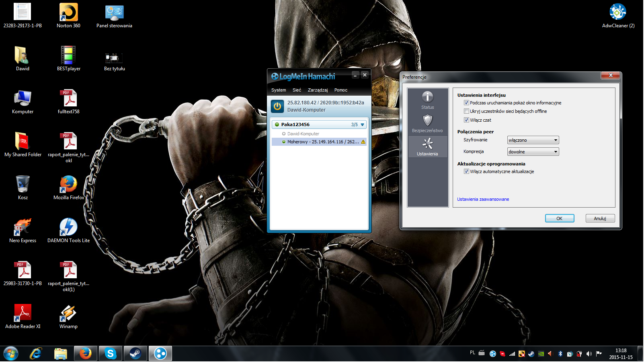The image size is (644, 363).
Task: Collapse the Paka123456 network arrow
Action: (x=362, y=125)
